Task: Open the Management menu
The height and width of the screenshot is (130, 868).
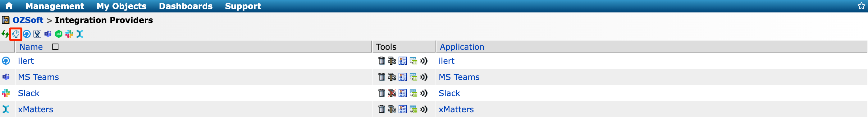Action: click(55, 6)
